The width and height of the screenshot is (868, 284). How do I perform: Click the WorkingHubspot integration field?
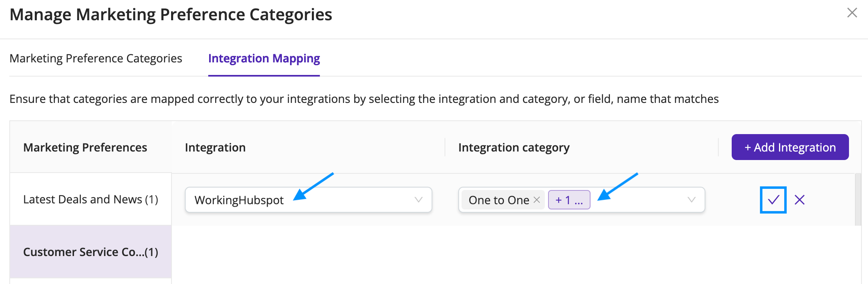pyautogui.click(x=308, y=200)
